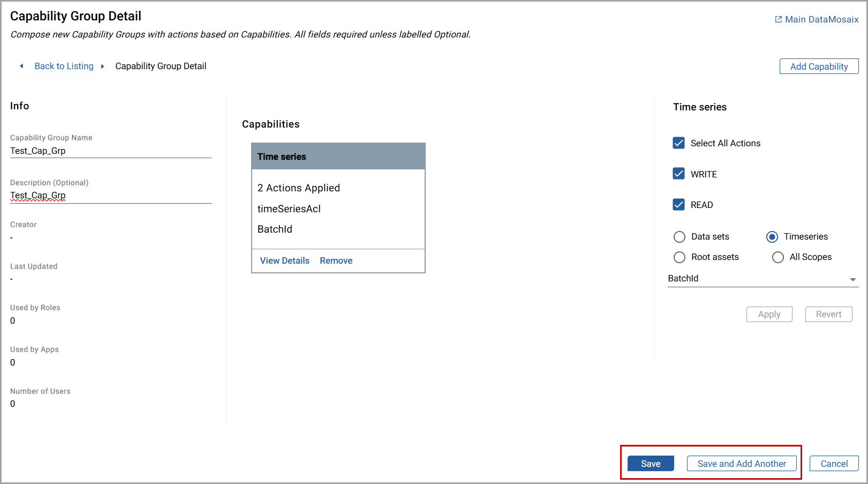Remove the Time series capability
This screenshot has height=484, width=868.
click(x=336, y=260)
